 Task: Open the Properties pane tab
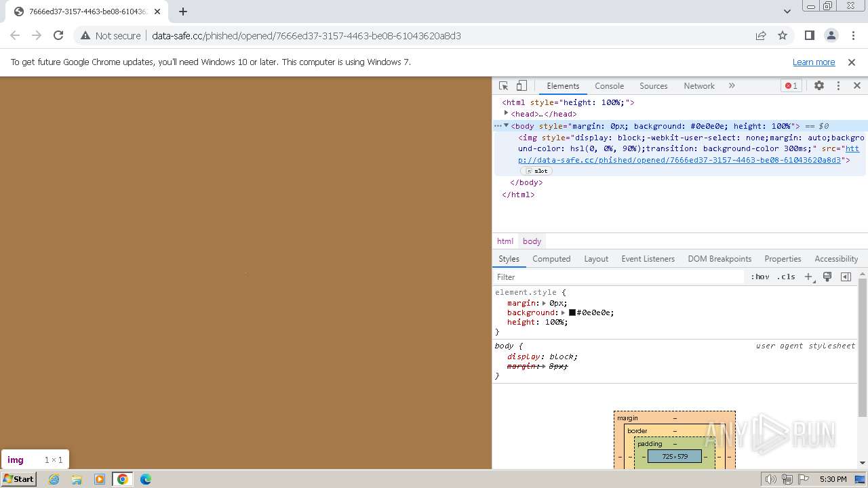[783, 259]
